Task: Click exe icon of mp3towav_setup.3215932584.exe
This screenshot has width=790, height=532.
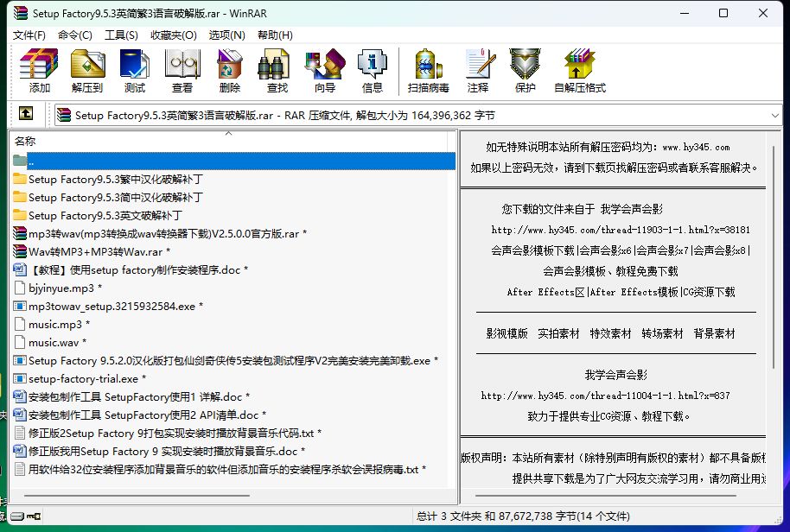Action: (x=20, y=306)
